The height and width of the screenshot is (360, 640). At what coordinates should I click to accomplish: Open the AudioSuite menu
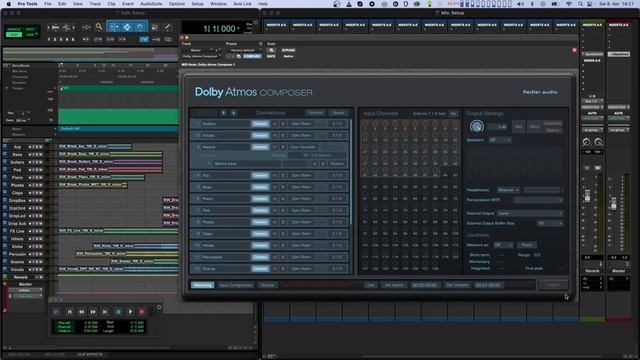coord(151,4)
